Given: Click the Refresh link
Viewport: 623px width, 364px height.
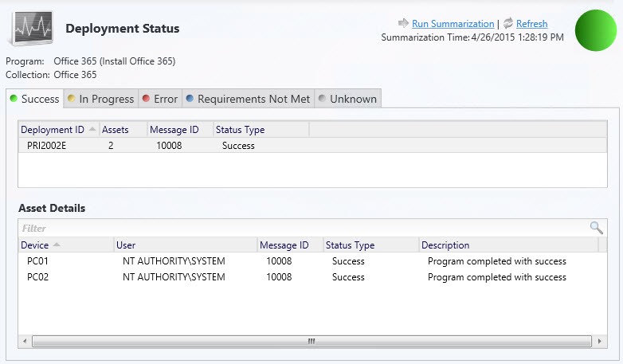Looking at the screenshot, I should (x=531, y=24).
